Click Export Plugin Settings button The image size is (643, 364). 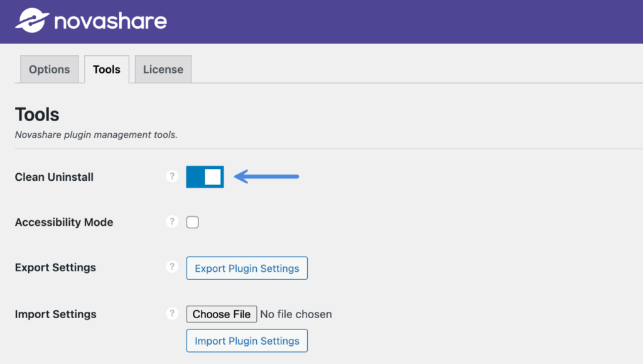coord(247,268)
